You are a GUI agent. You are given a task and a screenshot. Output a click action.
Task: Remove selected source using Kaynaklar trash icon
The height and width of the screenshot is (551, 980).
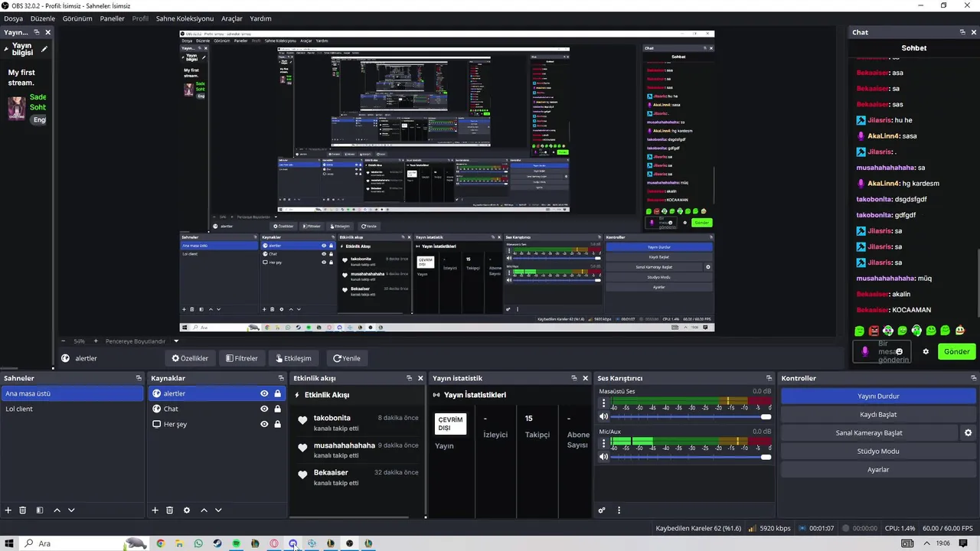[x=169, y=510]
